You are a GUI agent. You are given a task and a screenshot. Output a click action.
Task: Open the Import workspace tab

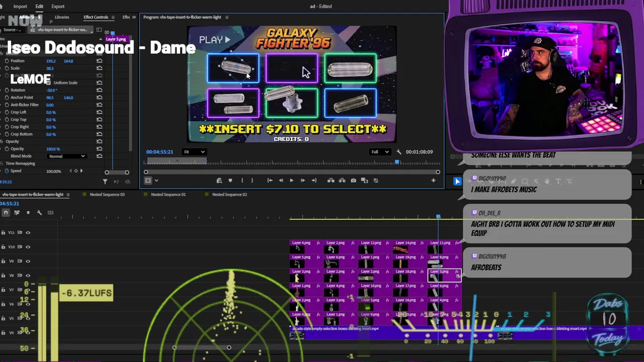(x=20, y=7)
